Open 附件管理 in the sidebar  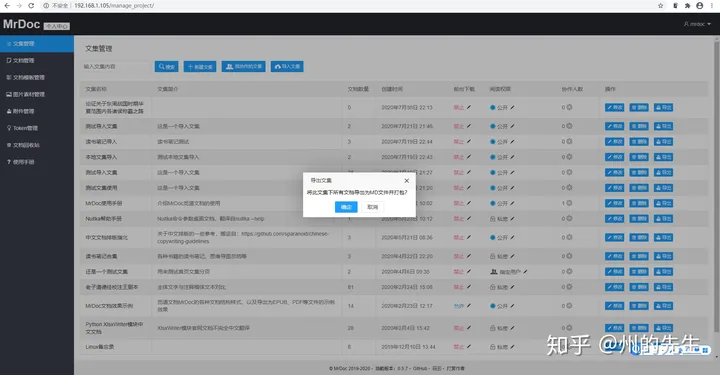click(x=37, y=112)
